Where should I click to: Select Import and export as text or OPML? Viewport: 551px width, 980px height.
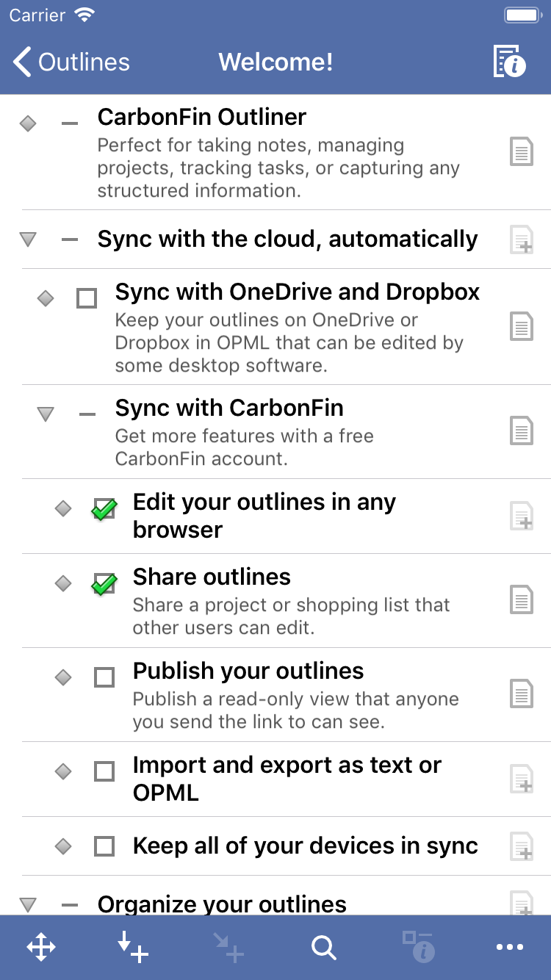287,779
